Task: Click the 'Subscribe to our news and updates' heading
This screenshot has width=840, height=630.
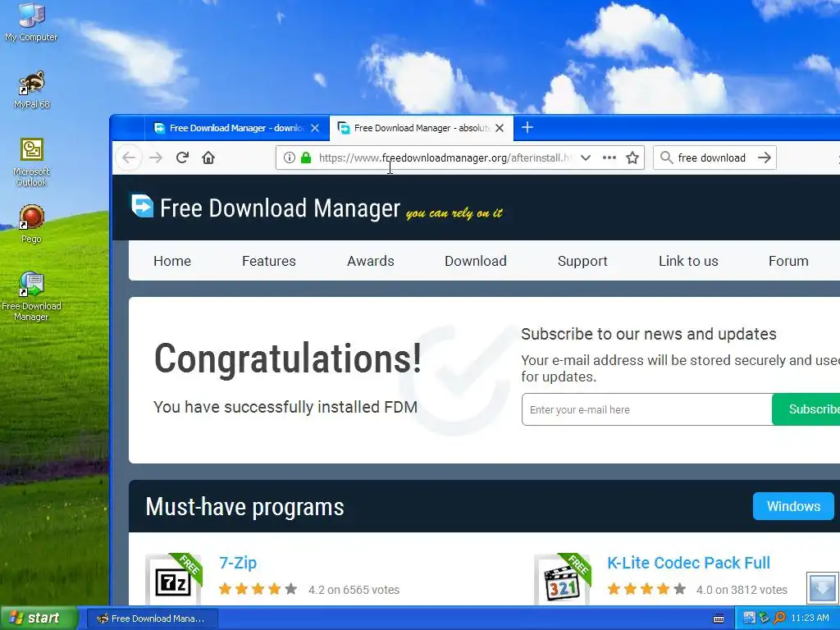Action: (x=649, y=334)
